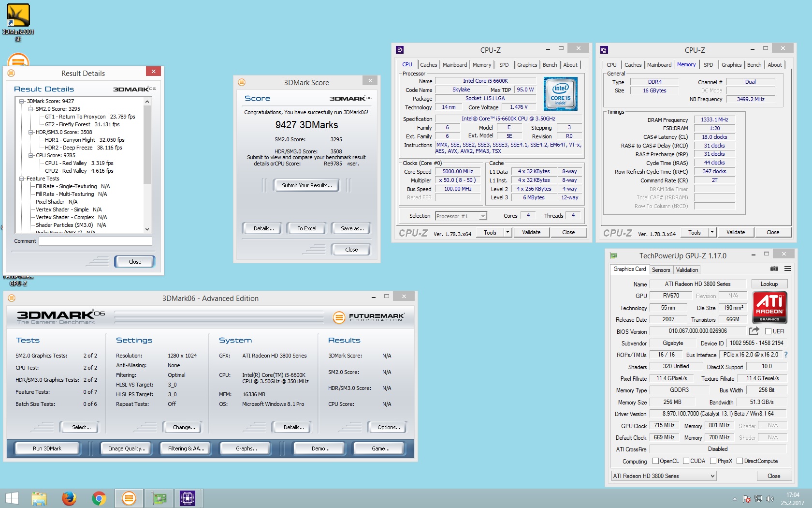Toggle the UEFI checkbox in GPU-Z

coord(768,331)
